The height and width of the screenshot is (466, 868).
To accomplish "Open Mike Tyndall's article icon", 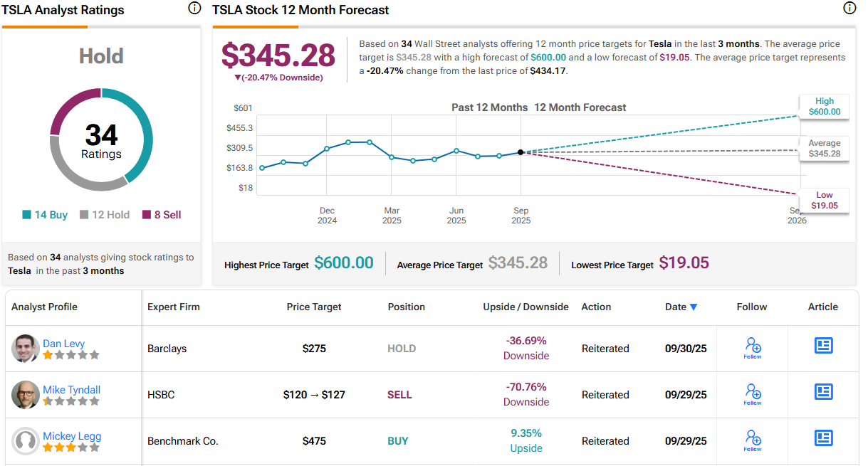I will [x=823, y=392].
